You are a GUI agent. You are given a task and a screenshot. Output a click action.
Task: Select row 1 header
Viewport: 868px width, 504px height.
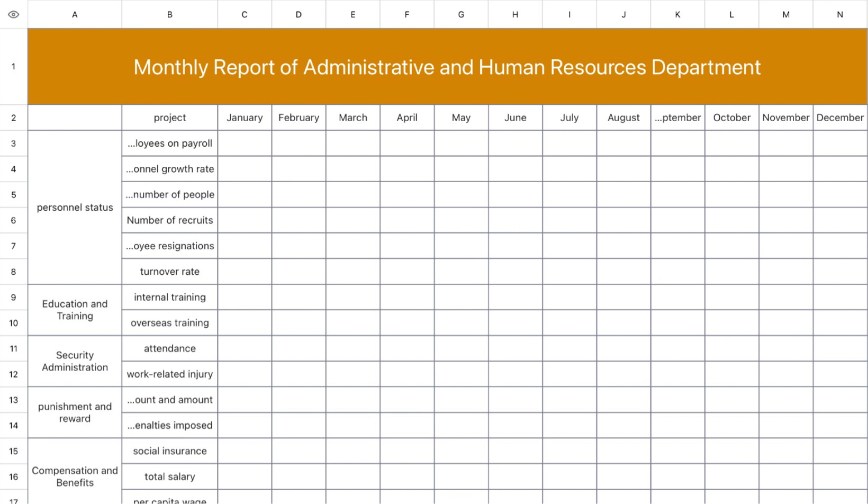coord(14,67)
